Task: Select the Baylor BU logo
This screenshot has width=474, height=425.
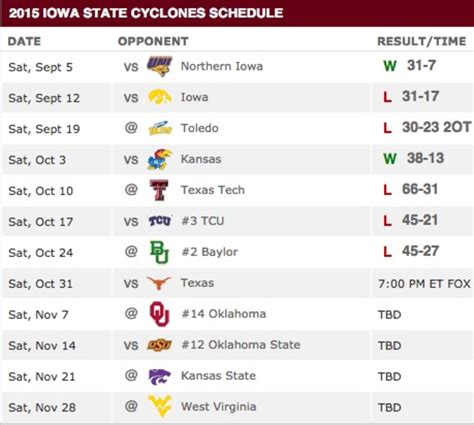Action: (160, 252)
